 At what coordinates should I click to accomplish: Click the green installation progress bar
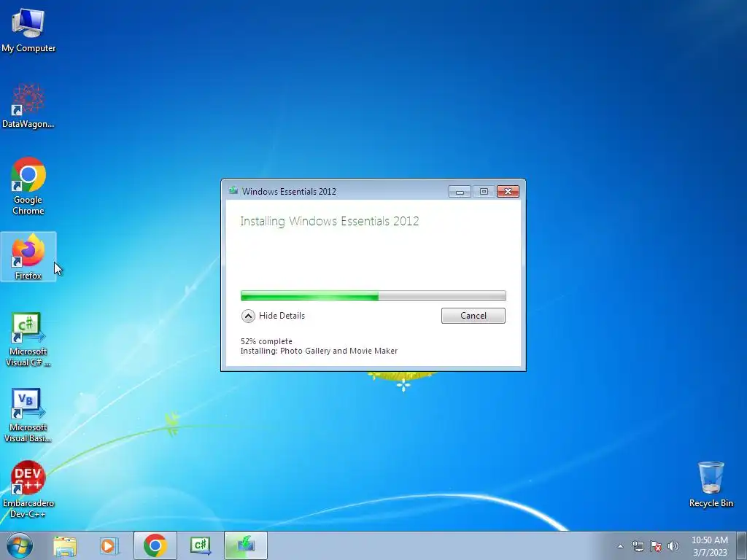373,296
